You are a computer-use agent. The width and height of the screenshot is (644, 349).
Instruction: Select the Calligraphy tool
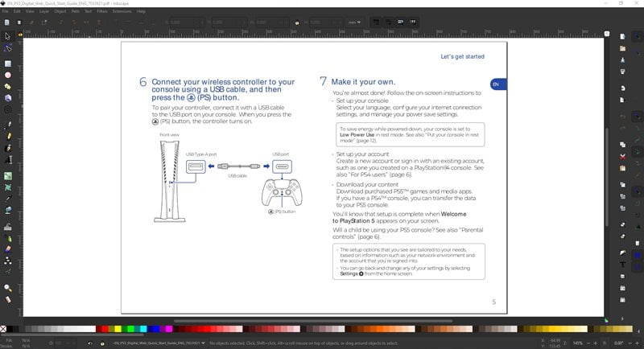click(7, 148)
